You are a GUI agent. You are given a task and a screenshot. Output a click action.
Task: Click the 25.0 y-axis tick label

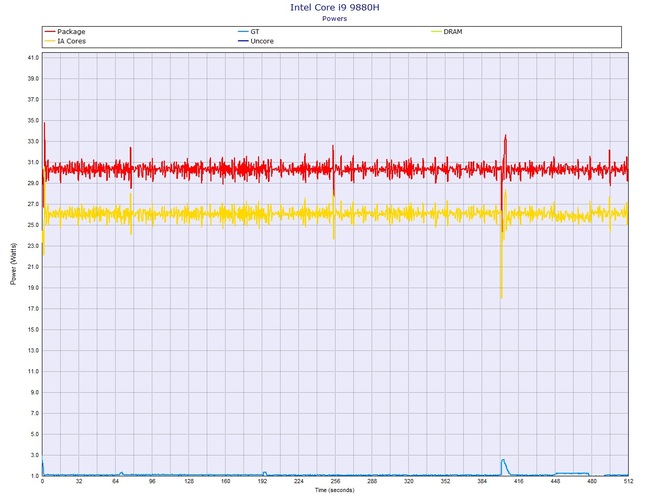point(33,225)
